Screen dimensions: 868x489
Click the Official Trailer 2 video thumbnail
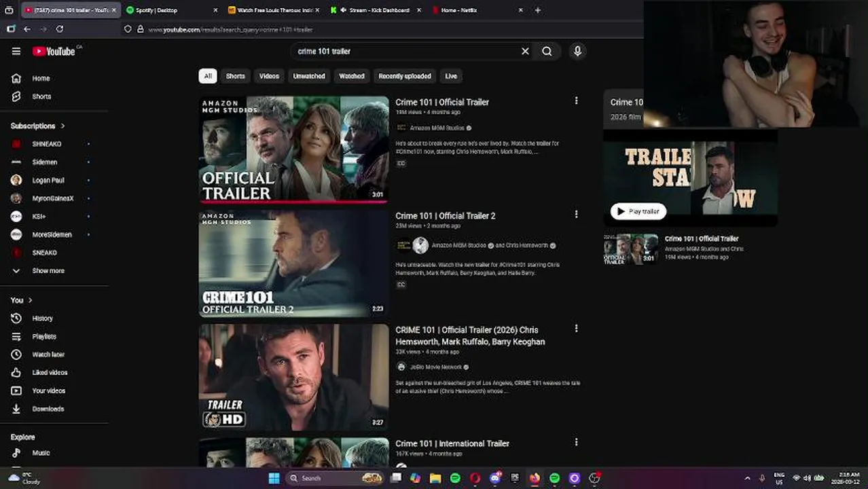[293, 264]
